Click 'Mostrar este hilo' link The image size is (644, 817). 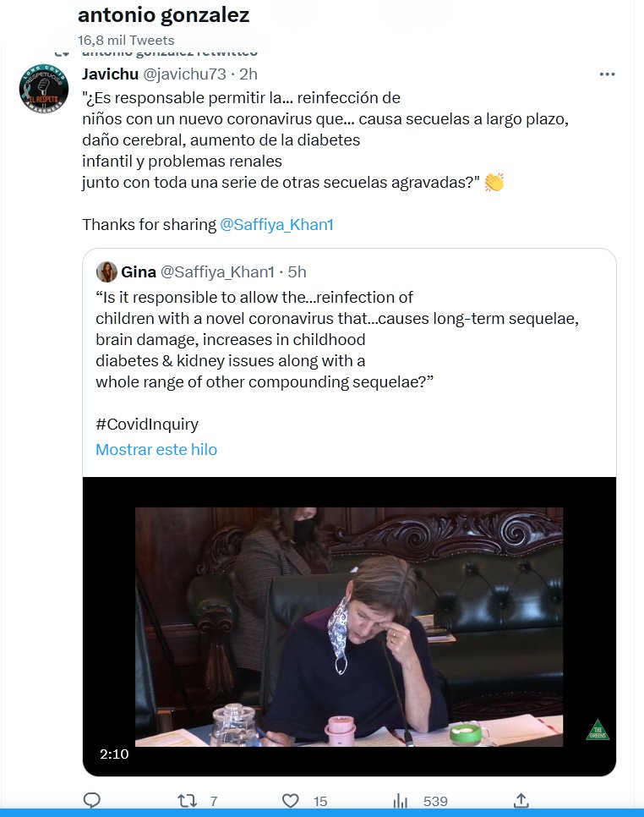(x=156, y=450)
